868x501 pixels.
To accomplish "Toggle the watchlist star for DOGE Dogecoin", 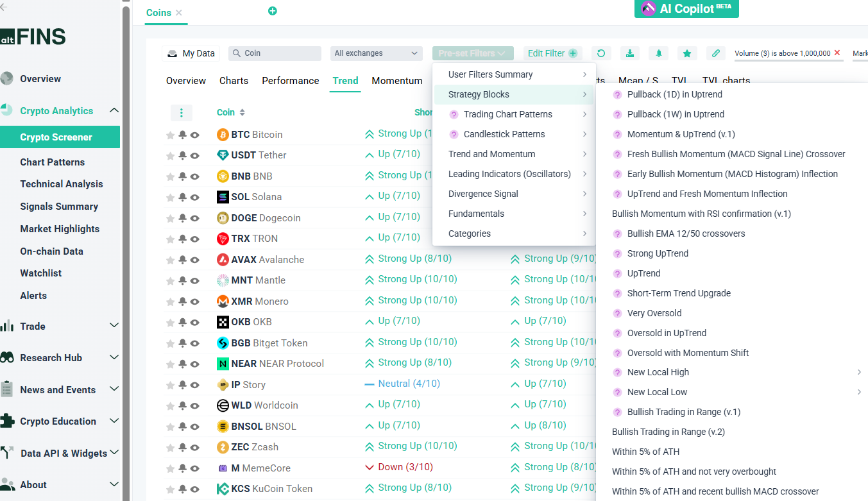I will 170,218.
